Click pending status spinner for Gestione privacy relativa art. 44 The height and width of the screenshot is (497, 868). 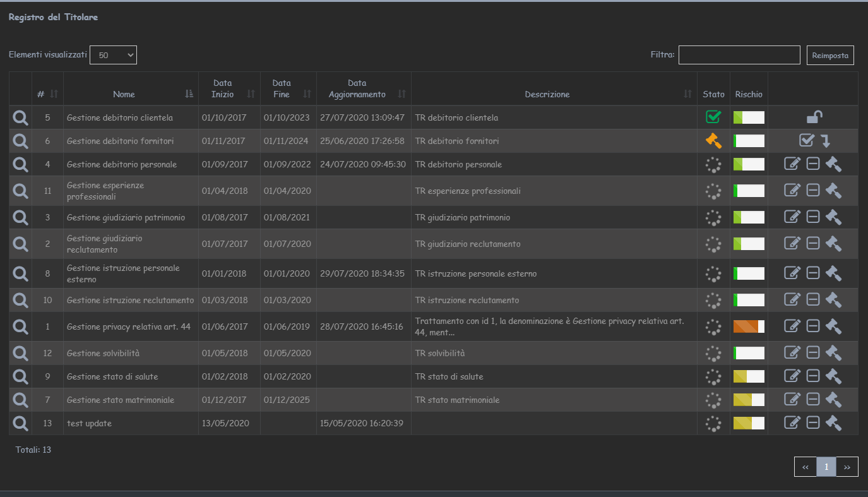click(x=713, y=326)
